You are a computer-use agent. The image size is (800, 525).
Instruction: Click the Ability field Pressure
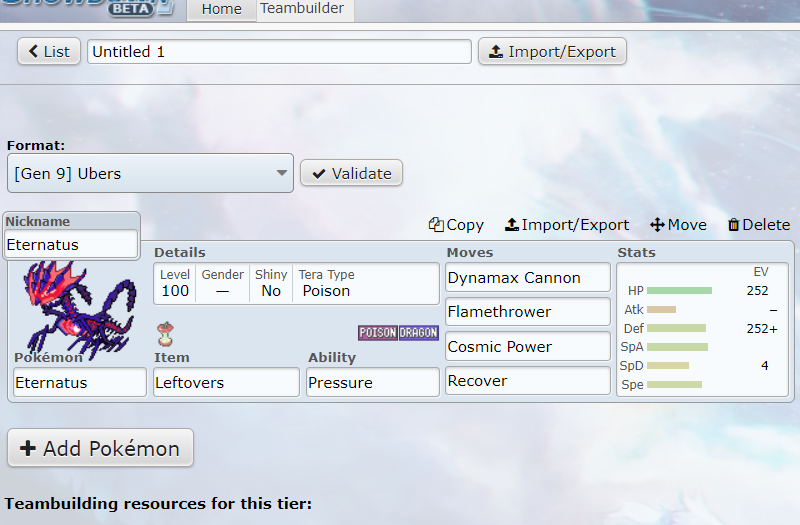[373, 382]
